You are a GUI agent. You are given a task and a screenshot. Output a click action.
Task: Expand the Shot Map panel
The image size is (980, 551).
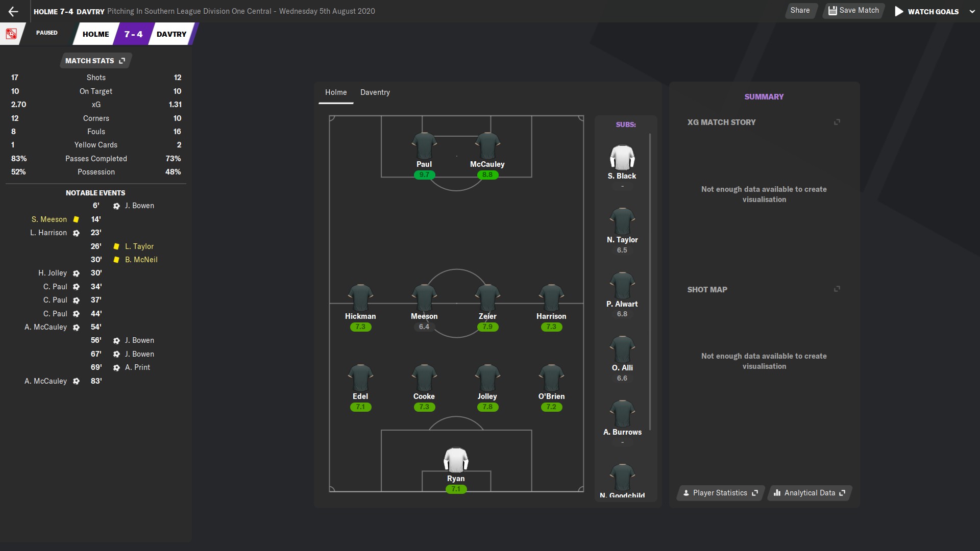pos(837,289)
